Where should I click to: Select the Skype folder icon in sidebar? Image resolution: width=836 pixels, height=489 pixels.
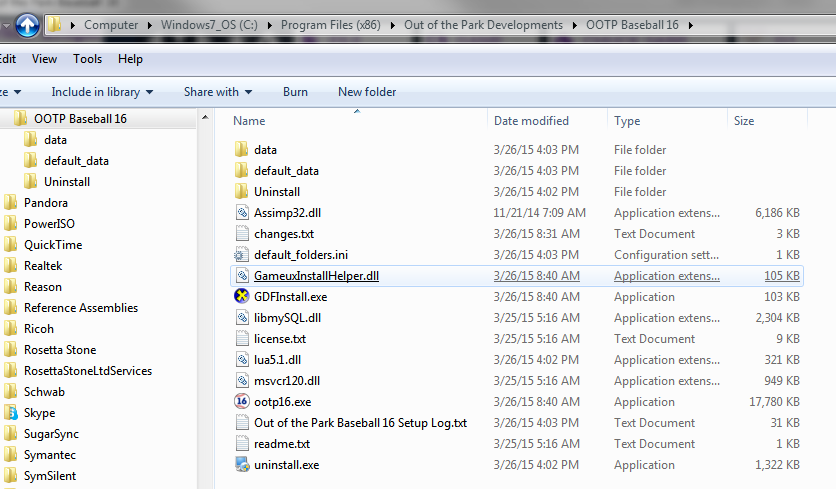(11, 413)
